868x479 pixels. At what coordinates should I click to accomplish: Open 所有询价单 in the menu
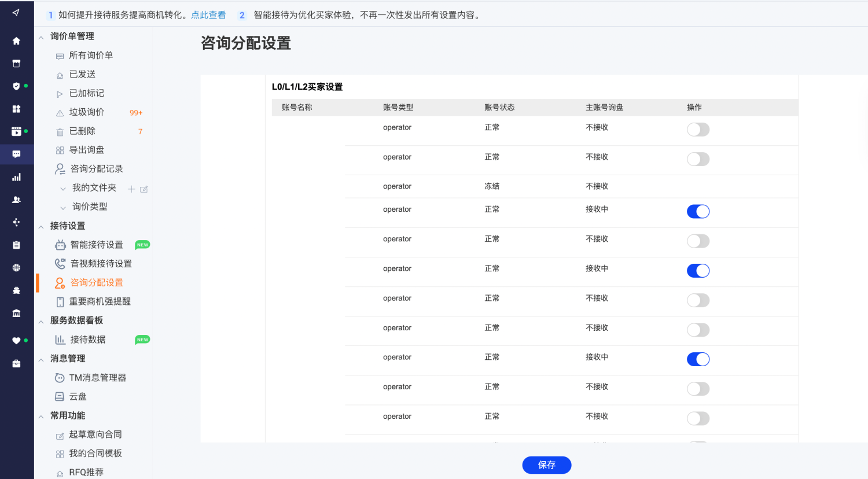pos(91,56)
